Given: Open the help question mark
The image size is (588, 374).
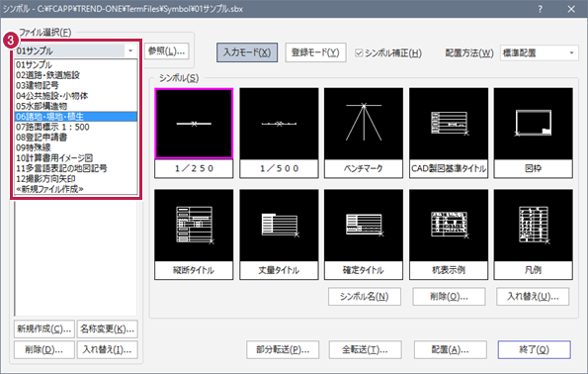Looking at the screenshot, I should click(540, 9).
